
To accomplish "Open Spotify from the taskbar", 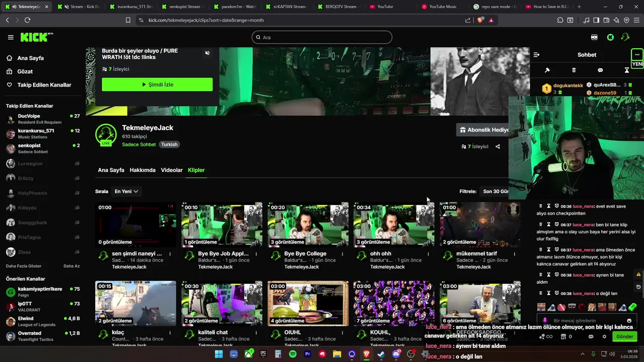I will [293, 354].
